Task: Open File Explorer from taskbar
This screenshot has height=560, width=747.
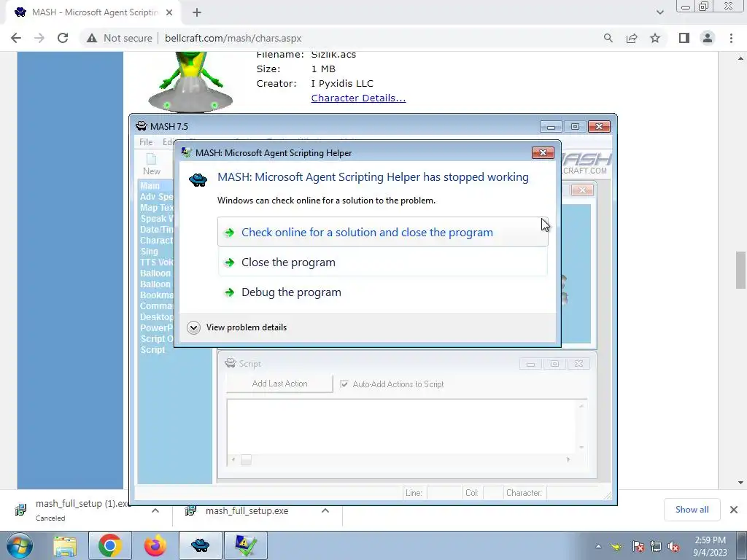Action: click(65, 545)
